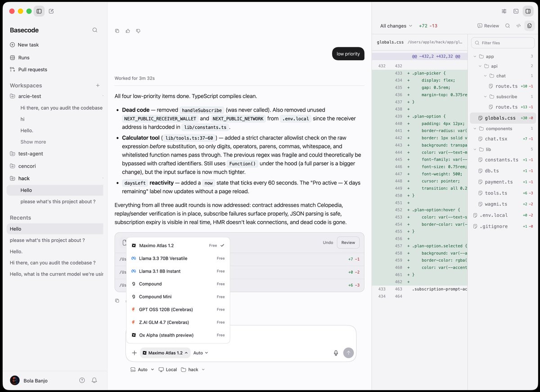Open chat.tsx in the file tree
This screenshot has height=392, width=540.
tap(496, 139)
